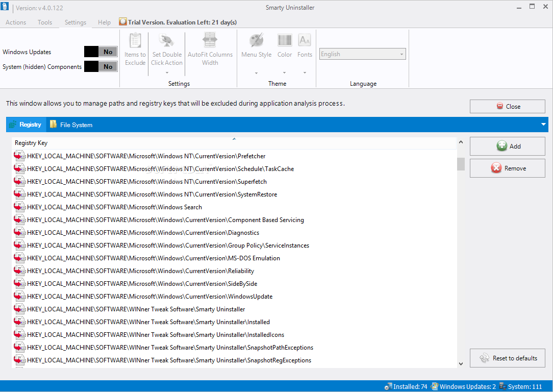Expand the Menu Style dropdown arrow
Viewport: 553px width, 392px height.
257,73
